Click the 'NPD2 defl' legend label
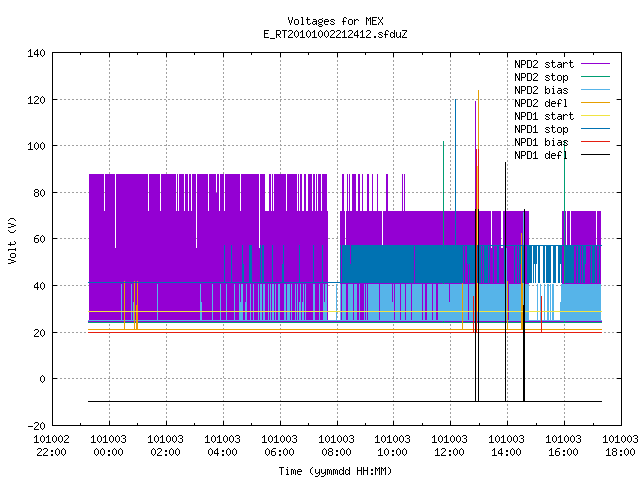The height and width of the screenshot is (480, 640). 541,103
